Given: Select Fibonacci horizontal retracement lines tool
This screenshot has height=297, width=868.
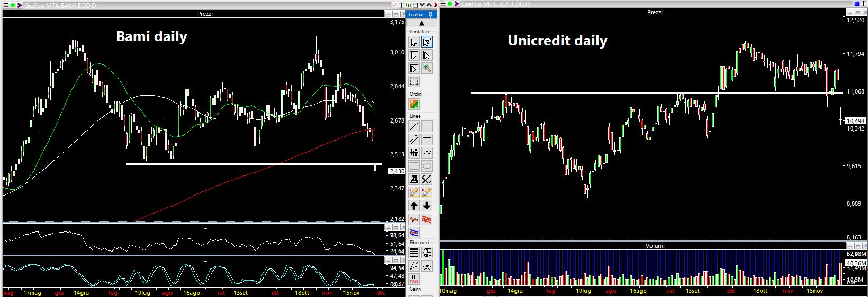Looking at the screenshot, I should click(414, 253).
